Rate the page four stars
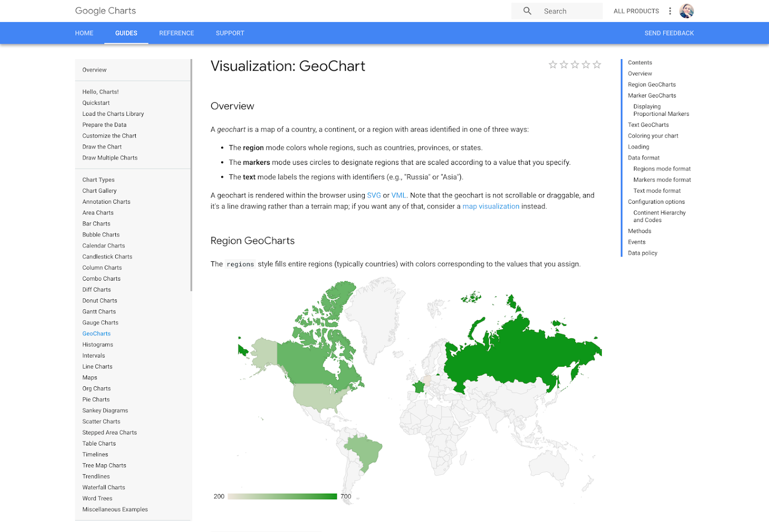This screenshot has width=769, height=532. point(586,64)
